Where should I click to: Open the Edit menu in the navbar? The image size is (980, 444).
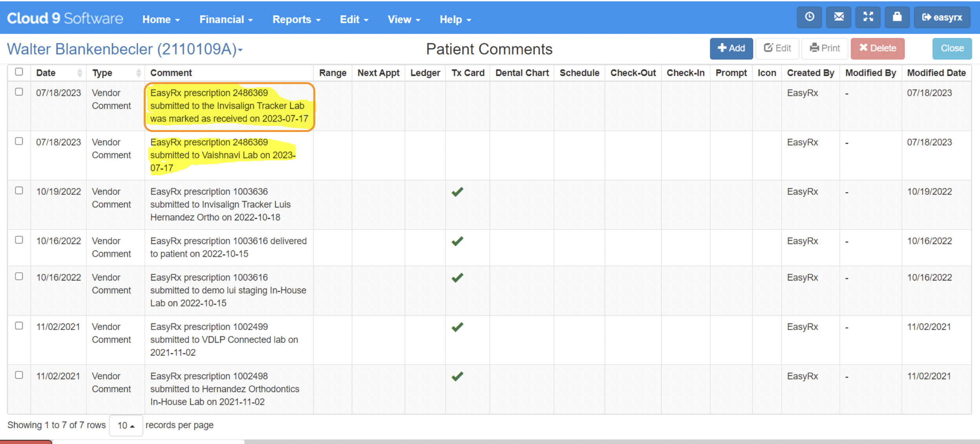354,19
